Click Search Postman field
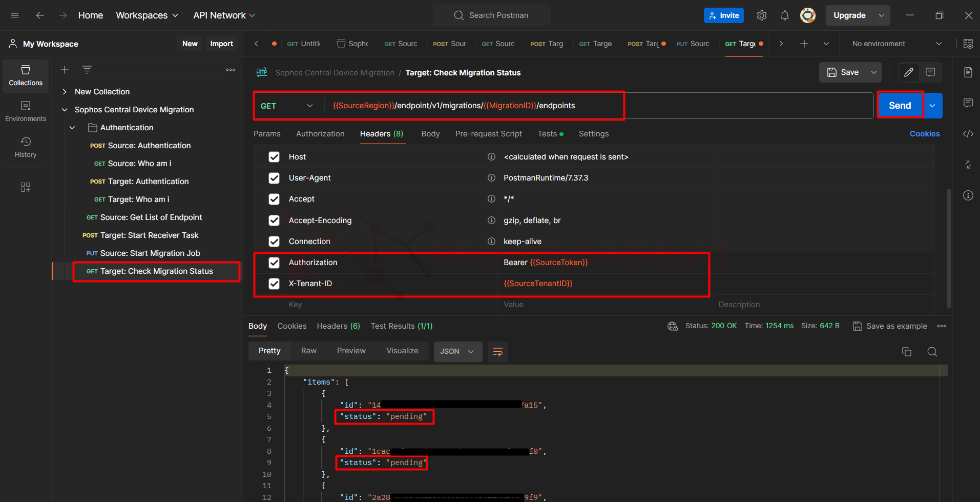The width and height of the screenshot is (980, 502). tap(491, 15)
